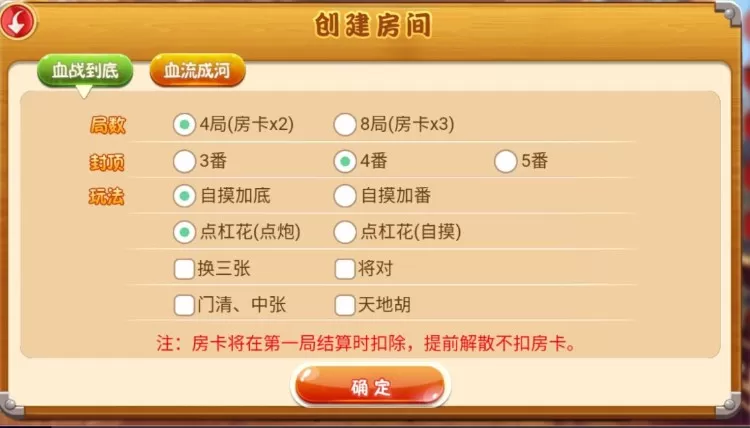Select the 4局(房卡x2) radio option
The width and height of the screenshot is (750, 428).
point(184,125)
